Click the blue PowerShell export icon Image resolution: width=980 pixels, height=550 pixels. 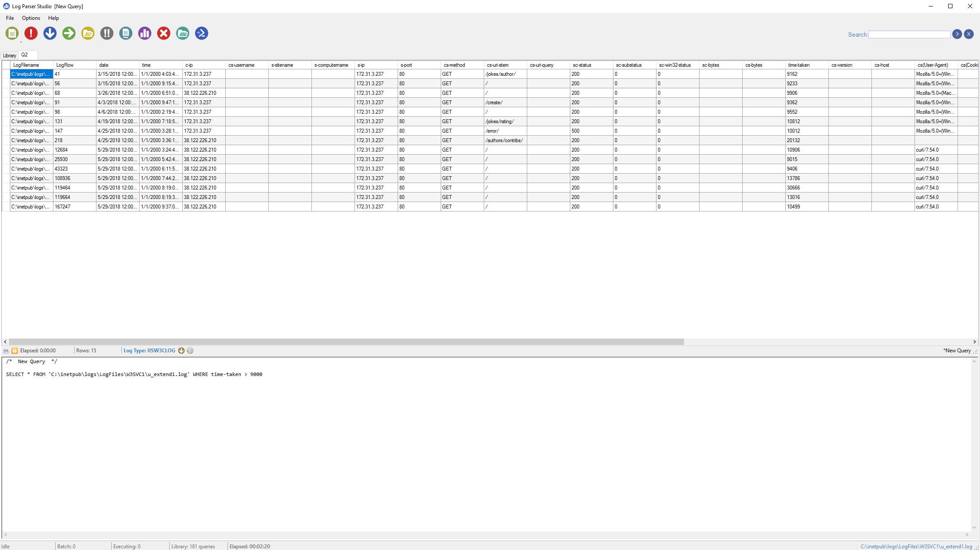tap(201, 33)
